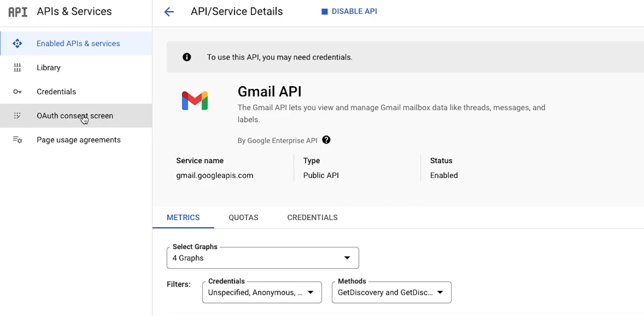Click the Filters: label
The image size is (644, 316).
pos(178,284)
